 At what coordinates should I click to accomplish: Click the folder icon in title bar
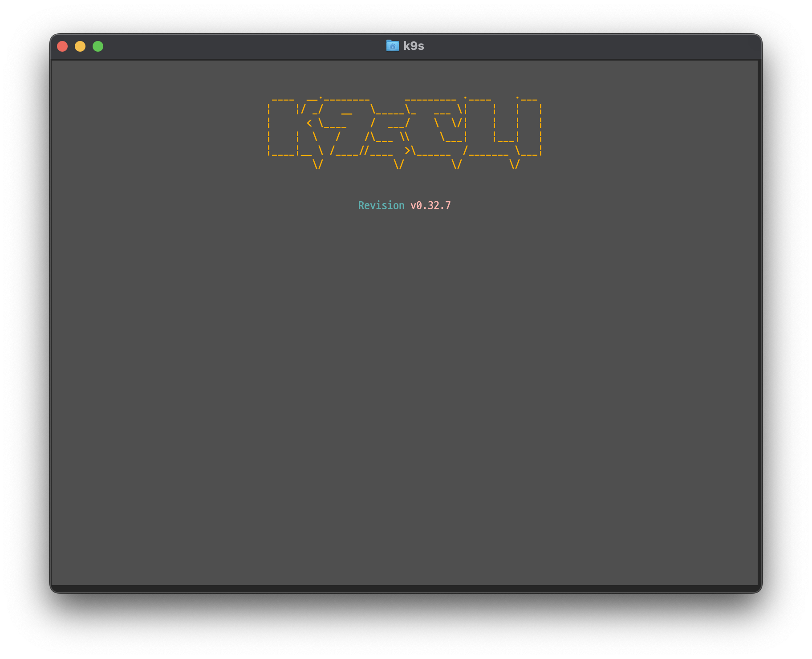click(392, 46)
